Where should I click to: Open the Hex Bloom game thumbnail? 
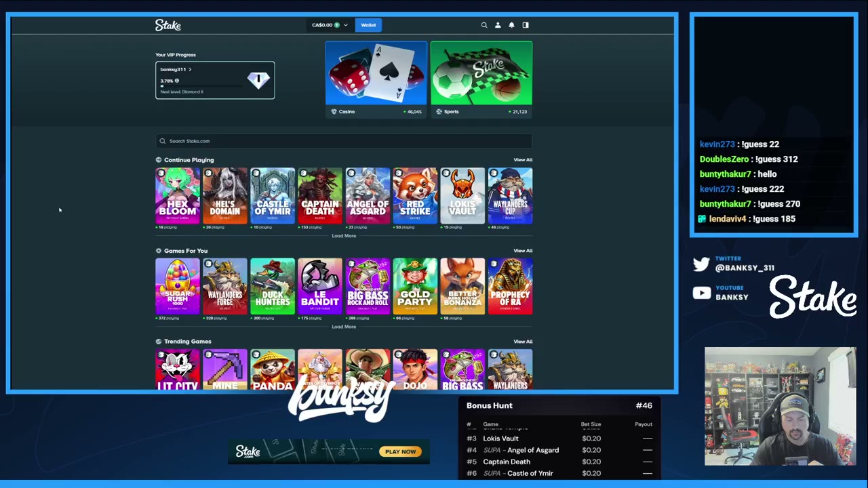pos(178,196)
